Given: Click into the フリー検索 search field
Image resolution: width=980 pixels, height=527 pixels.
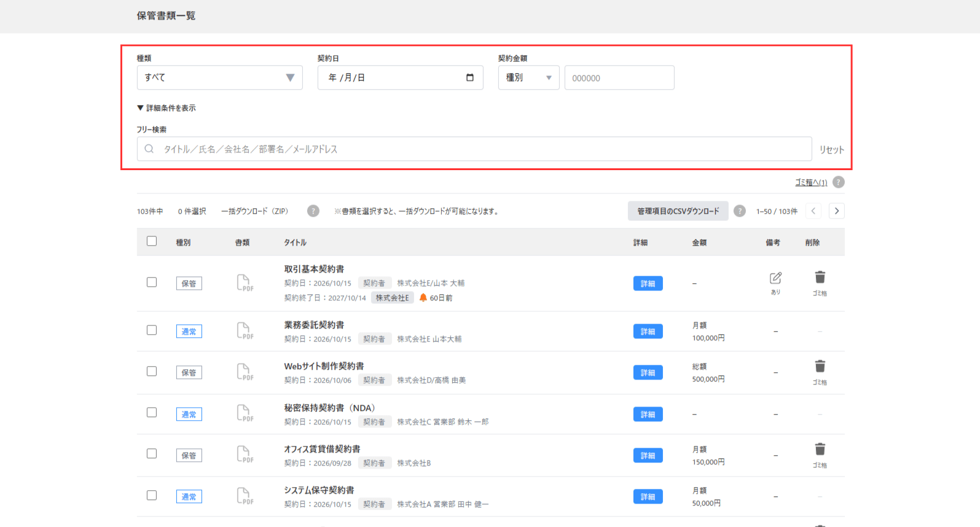Looking at the screenshot, I should point(474,149).
